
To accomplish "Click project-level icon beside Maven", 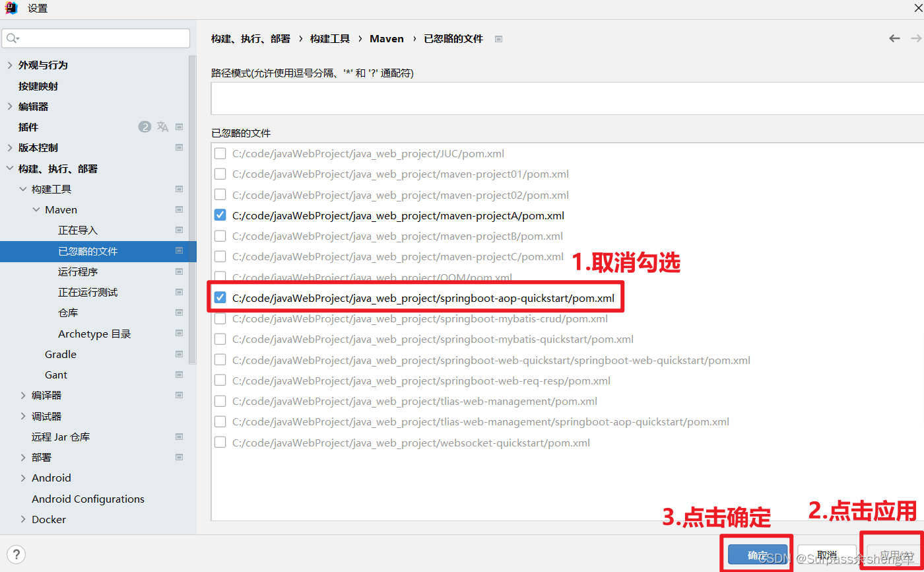I will pos(179,209).
